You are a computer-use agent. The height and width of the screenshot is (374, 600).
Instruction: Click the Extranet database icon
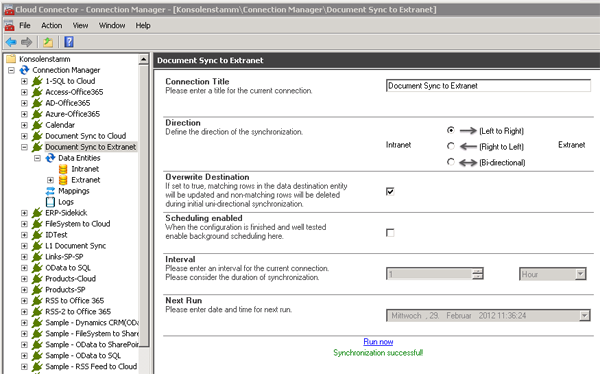(63, 180)
